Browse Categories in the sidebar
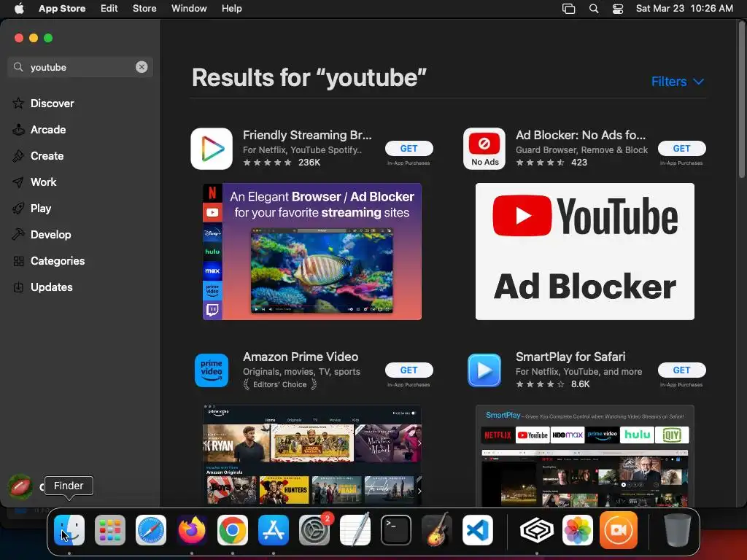Screen dimensions: 747x560 pyautogui.click(x=57, y=260)
